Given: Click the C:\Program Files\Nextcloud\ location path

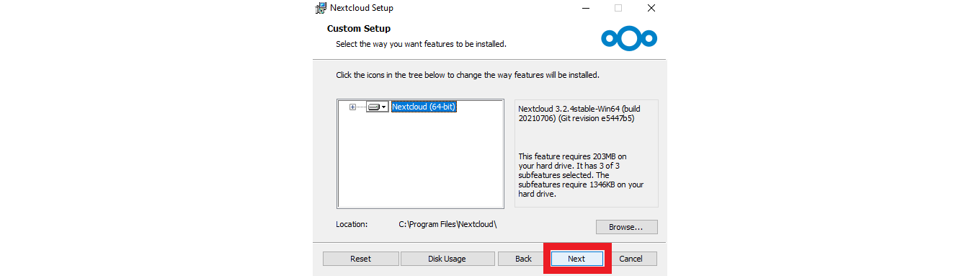Looking at the screenshot, I should tap(448, 224).
